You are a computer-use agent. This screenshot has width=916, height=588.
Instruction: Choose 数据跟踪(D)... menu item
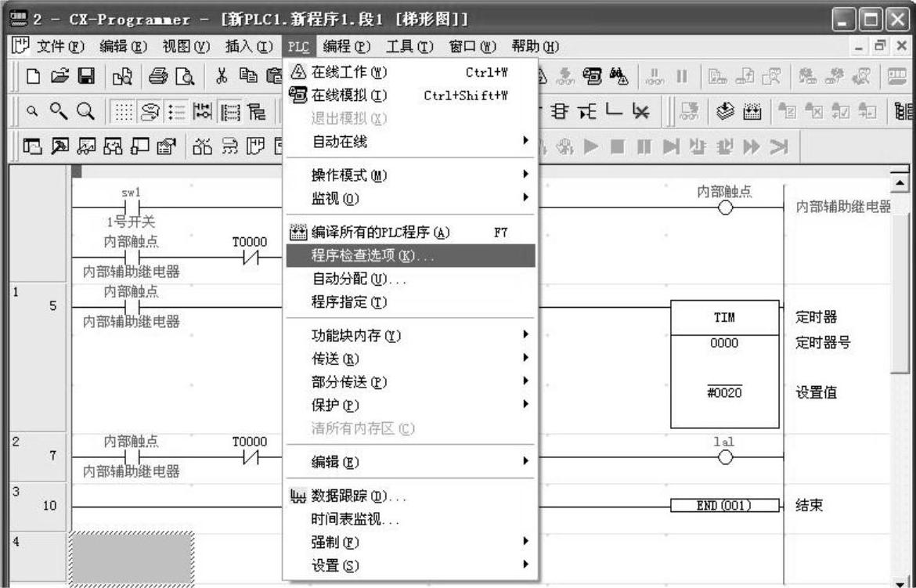tap(411, 497)
